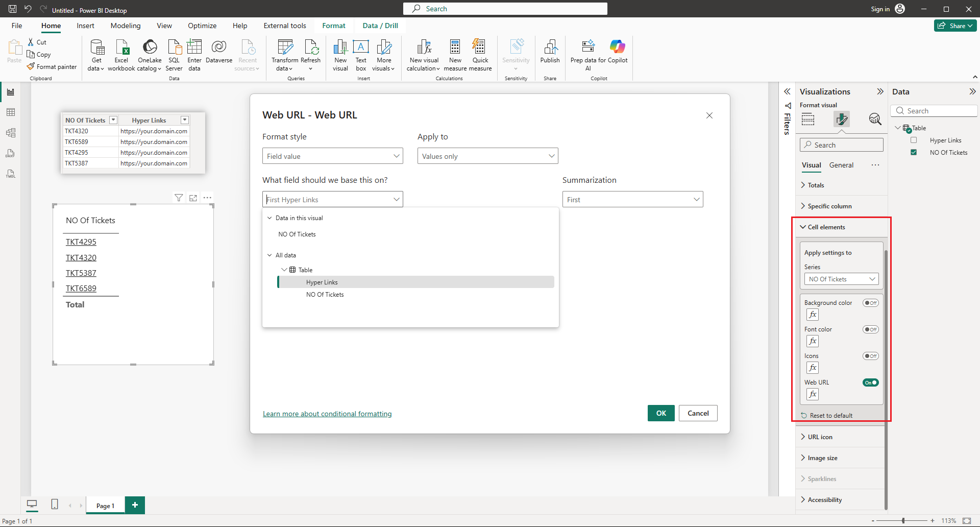This screenshot has width=980, height=527.
Task: Open the Series NO Of Tickets dropdown
Action: pyautogui.click(x=842, y=279)
